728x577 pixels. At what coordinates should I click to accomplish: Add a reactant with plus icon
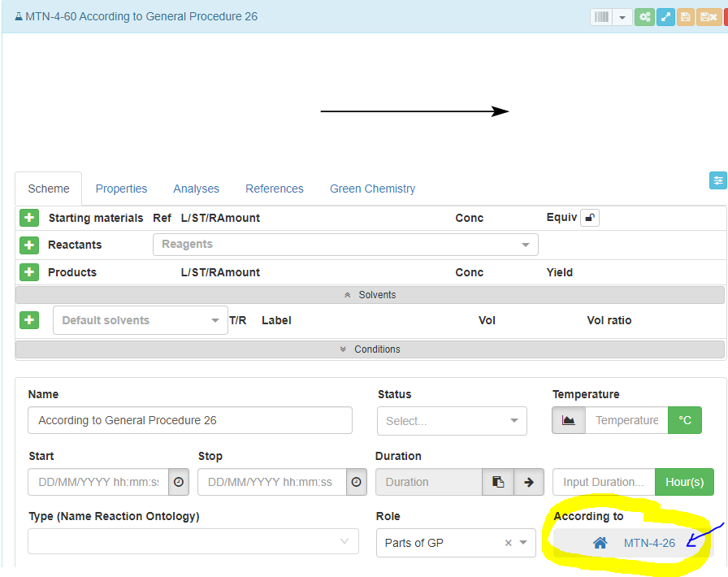28,245
